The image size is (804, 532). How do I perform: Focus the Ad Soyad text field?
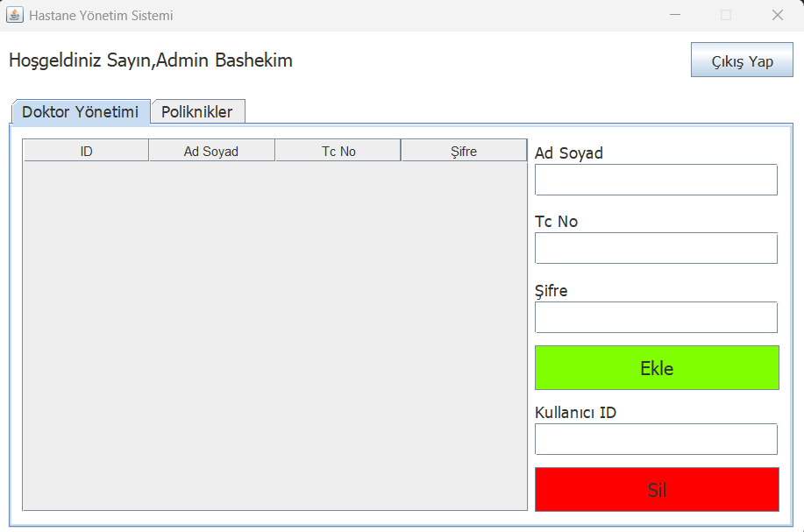pyautogui.click(x=656, y=180)
